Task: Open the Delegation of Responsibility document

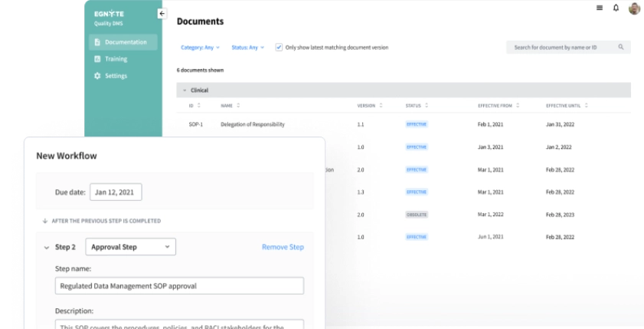Action: coord(252,124)
